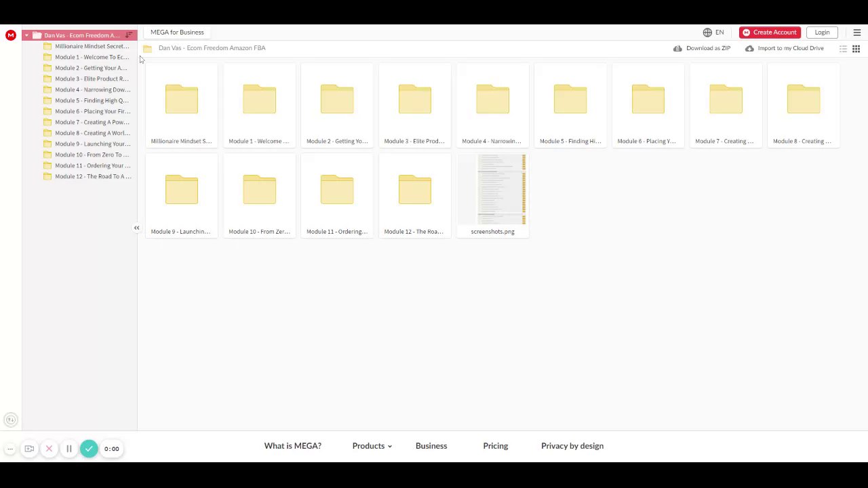Image resolution: width=868 pixels, height=488 pixels.
Task: Click the Import to my Cloud Drive cloud icon
Action: [749, 49]
